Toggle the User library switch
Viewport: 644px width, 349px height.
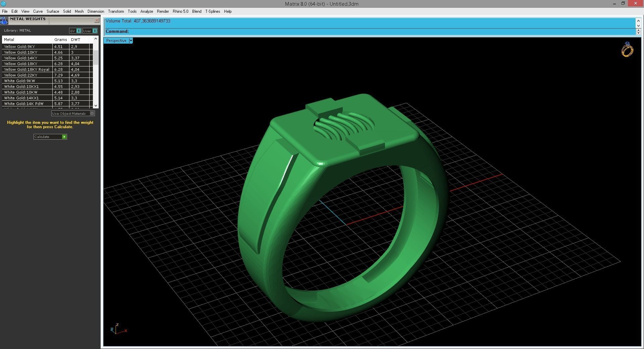click(90, 31)
